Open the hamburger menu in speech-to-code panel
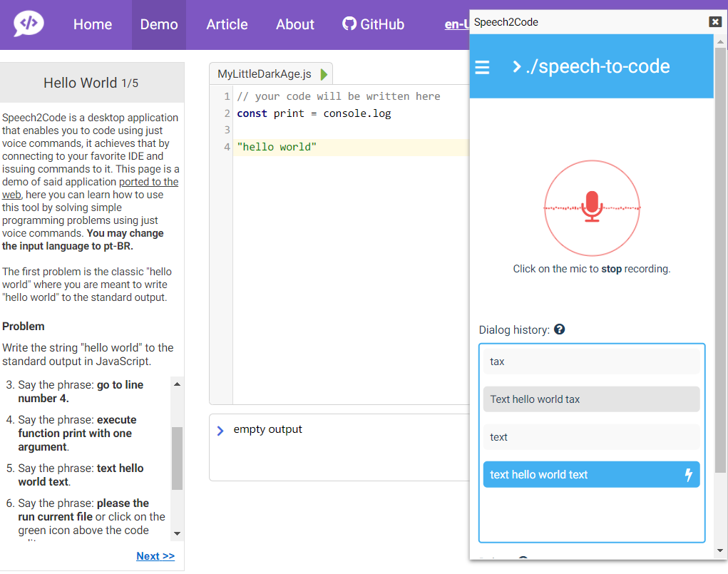Viewport: 728px width, 574px height. 482,67
